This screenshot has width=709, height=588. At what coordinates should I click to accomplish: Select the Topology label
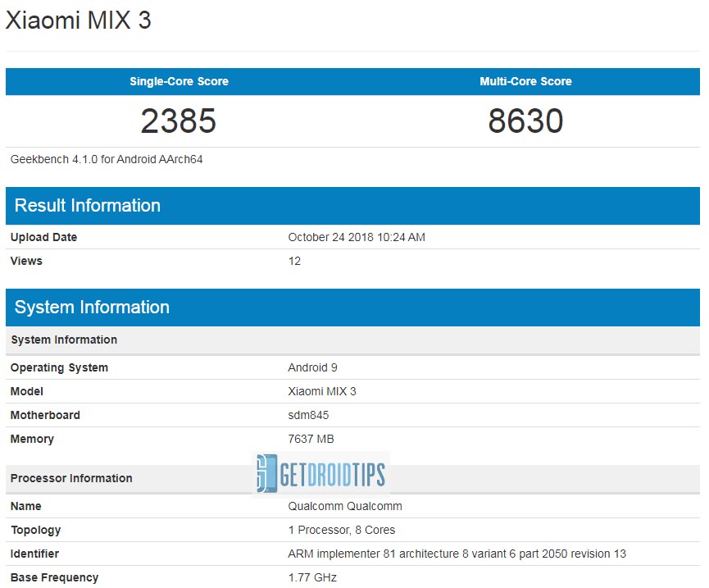click(36, 530)
